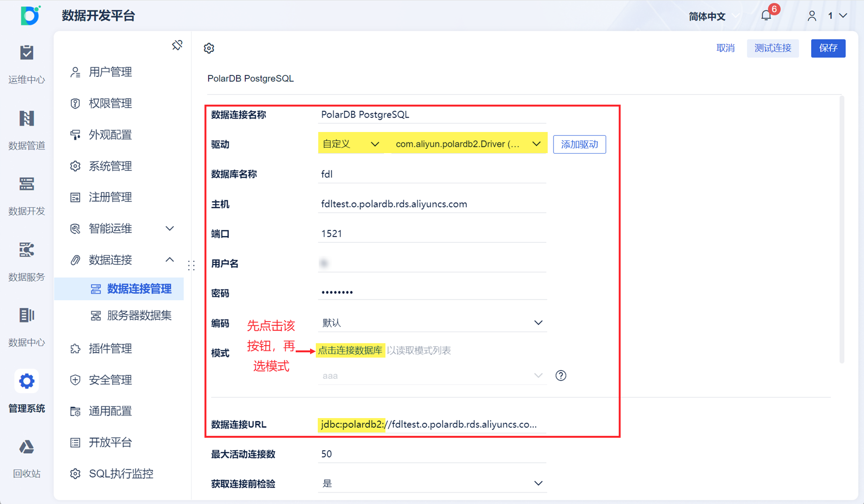Open the 自定义 driver type dropdown
The image size is (864, 504).
[352, 144]
